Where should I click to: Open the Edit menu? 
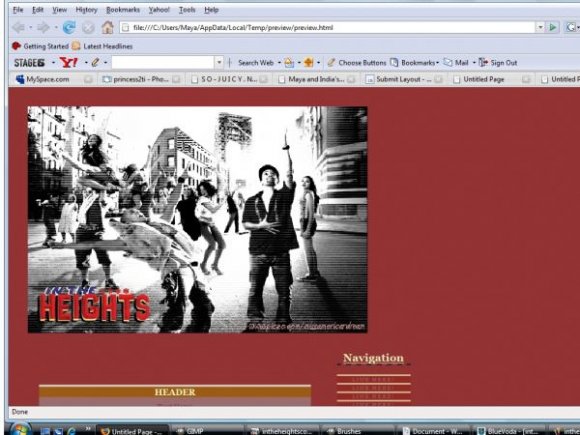pos(38,10)
